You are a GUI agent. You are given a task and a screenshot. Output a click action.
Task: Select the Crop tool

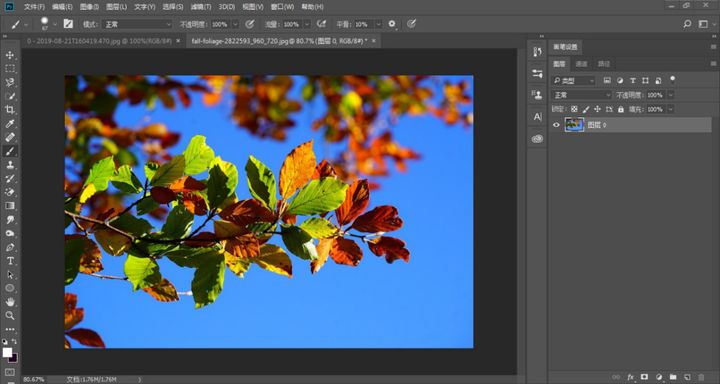pyautogui.click(x=10, y=110)
